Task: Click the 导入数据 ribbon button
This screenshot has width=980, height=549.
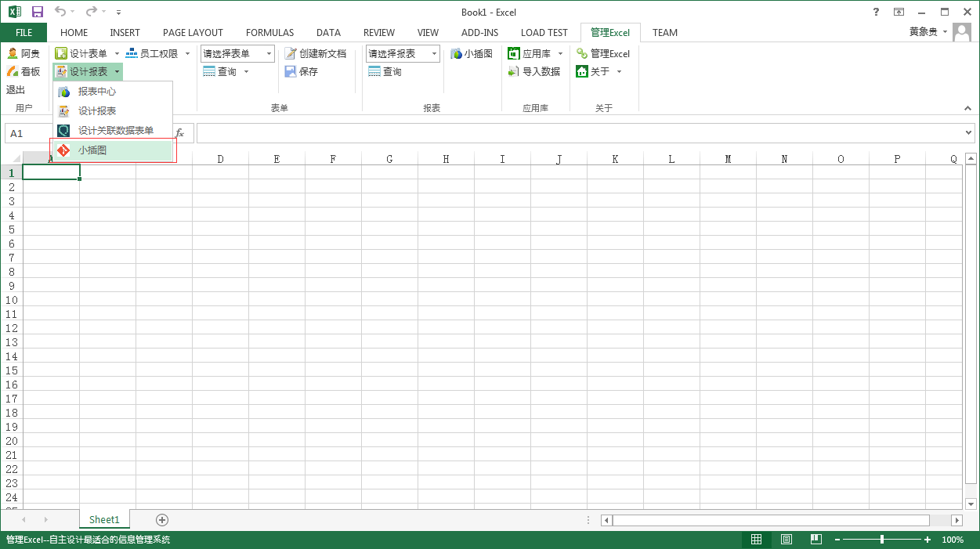Action: coord(534,71)
